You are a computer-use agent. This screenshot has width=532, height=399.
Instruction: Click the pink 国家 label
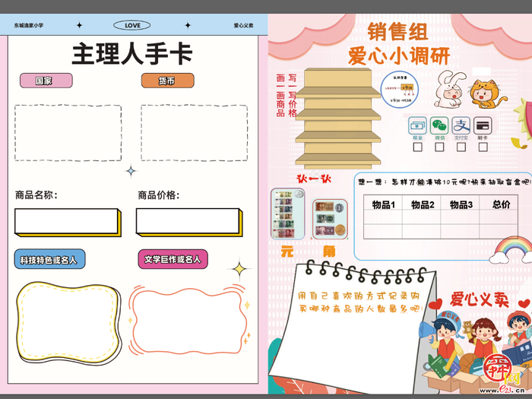click(46, 81)
